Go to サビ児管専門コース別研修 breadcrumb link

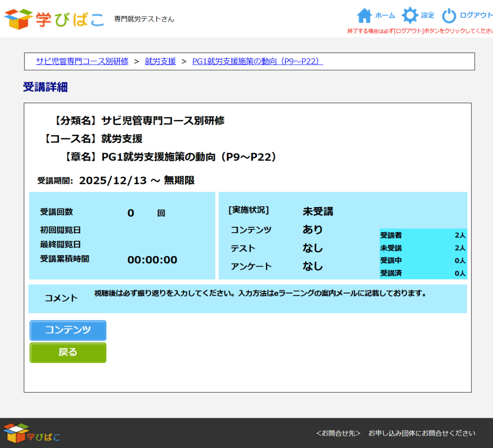[x=82, y=61]
